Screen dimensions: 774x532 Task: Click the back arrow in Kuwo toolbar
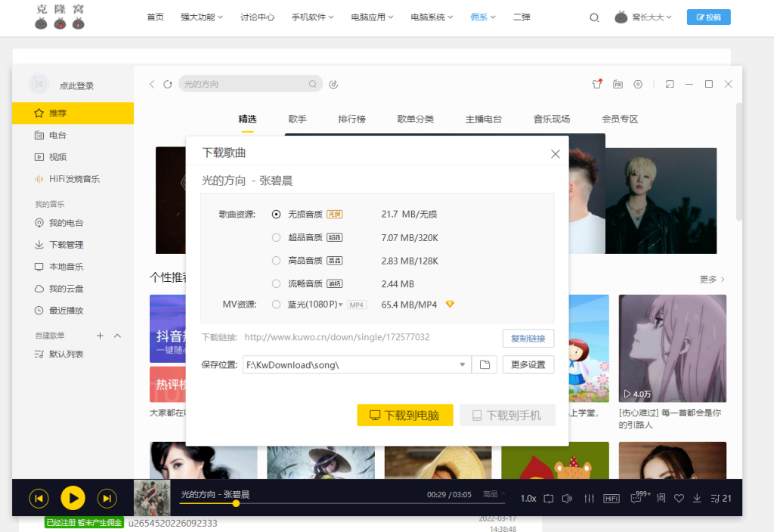[x=152, y=85]
